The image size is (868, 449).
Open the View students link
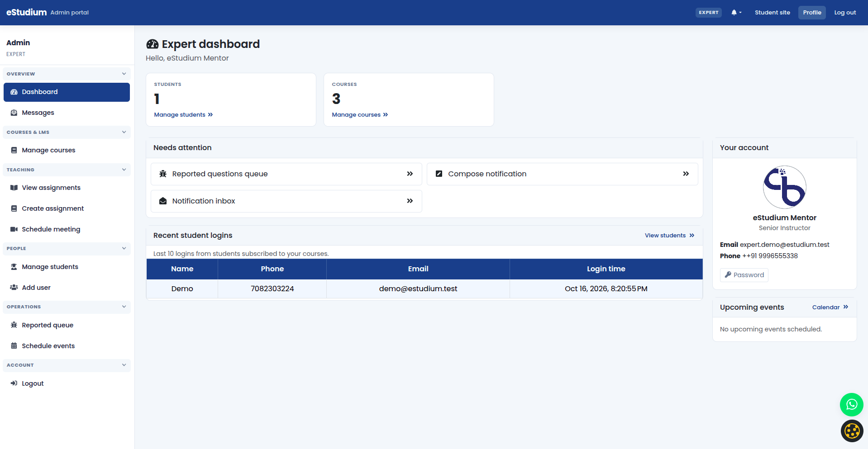669,236
